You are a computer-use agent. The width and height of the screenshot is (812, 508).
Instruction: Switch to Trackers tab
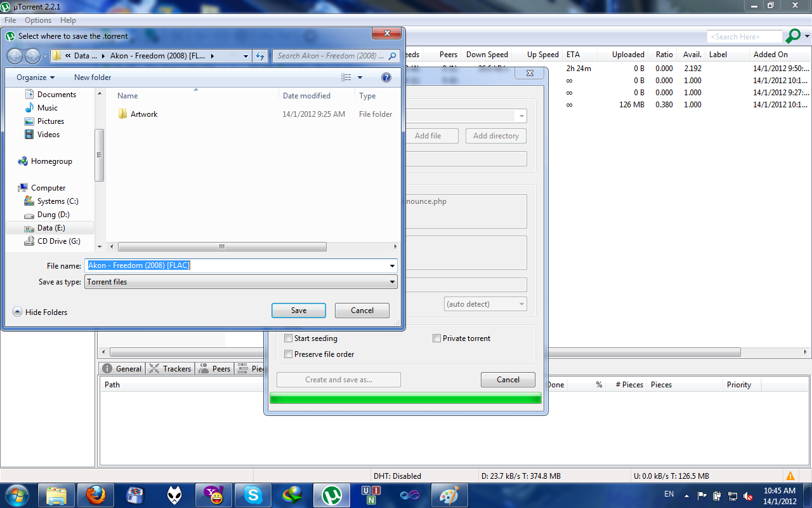[169, 369]
